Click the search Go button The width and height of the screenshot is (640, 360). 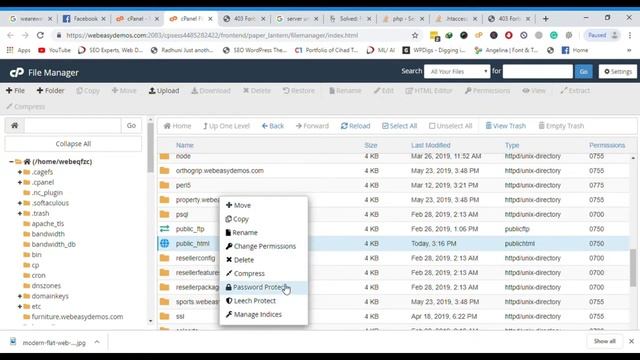(583, 71)
